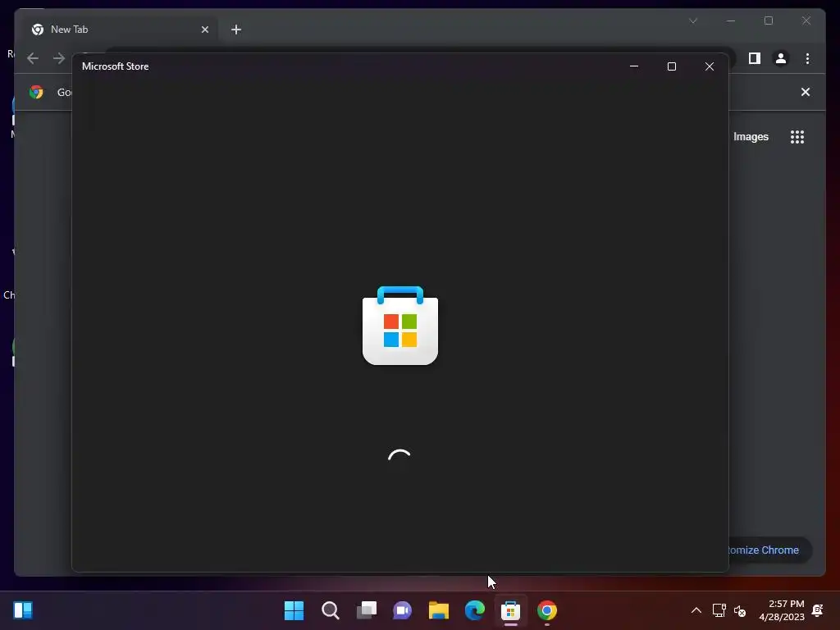The image size is (840, 630).
Task: Open File Explorer from the taskbar
Action: (439, 610)
